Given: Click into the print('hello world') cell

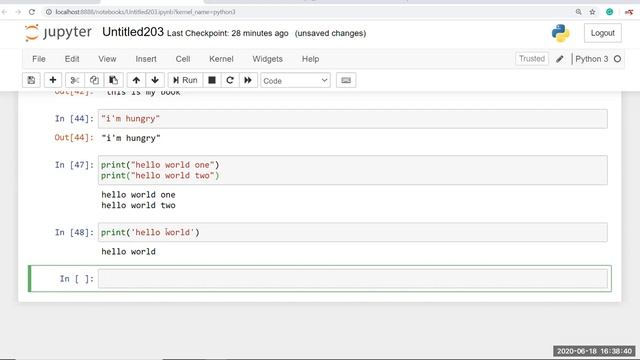Looking at the screenshot, I should (x=353, y=232).
